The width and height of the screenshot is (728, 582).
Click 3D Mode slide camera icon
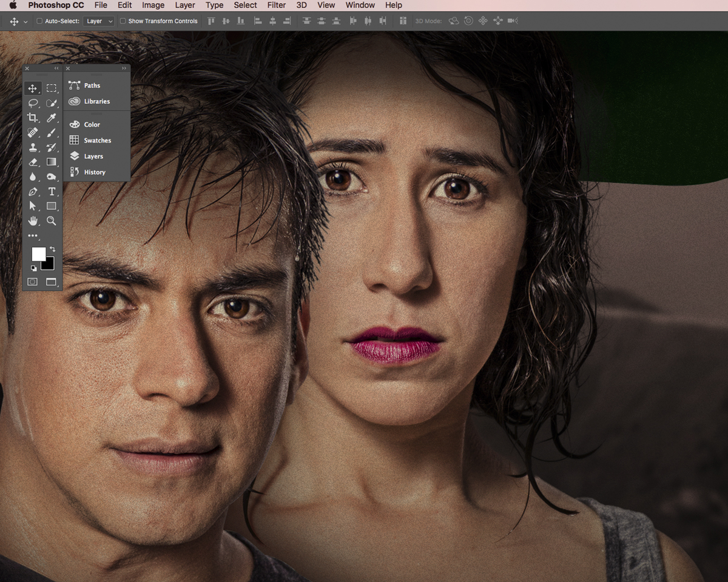pos(497,21)
